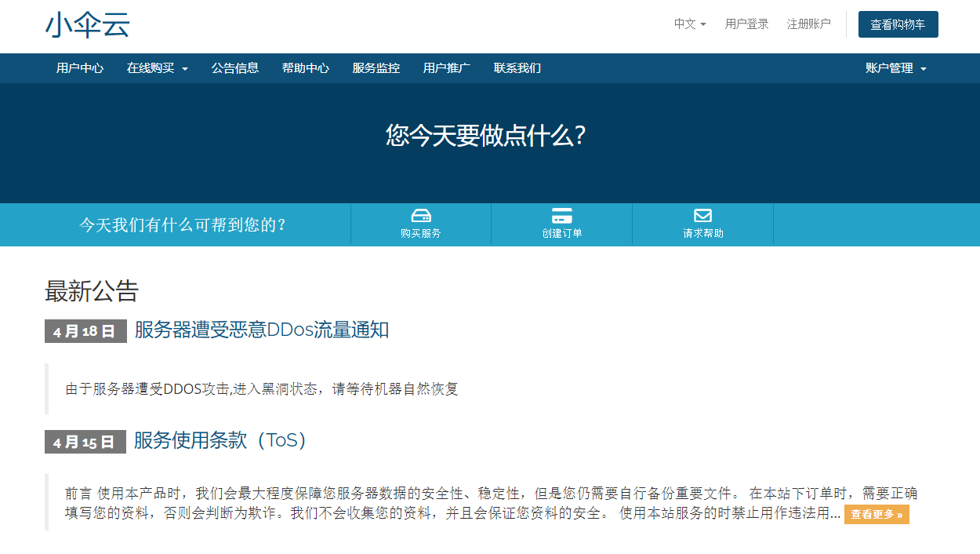Click the 用户登录 link
The width and height of the screenshot is (980, 554).
746,24
